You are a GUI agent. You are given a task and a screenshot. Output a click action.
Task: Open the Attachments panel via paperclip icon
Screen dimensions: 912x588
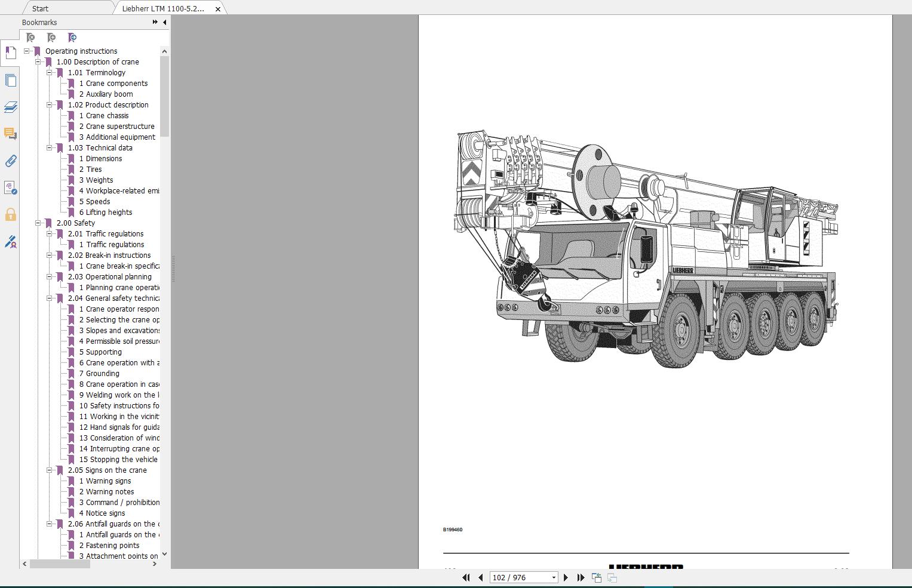pyautogui.click(x=10, y=161)
